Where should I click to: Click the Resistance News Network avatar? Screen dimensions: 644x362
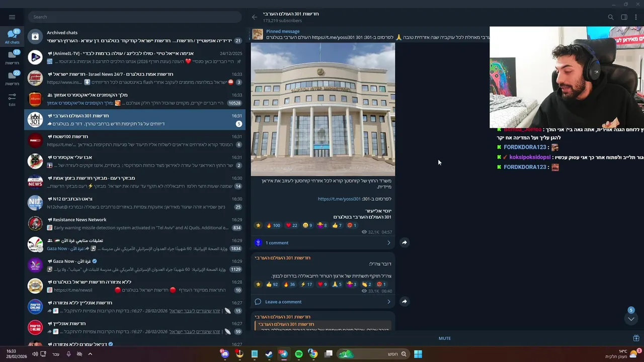click(35, 223)
